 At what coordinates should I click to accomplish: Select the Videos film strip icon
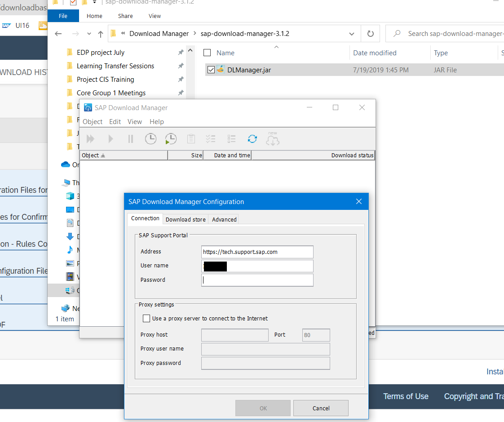(x=70, y=277)
